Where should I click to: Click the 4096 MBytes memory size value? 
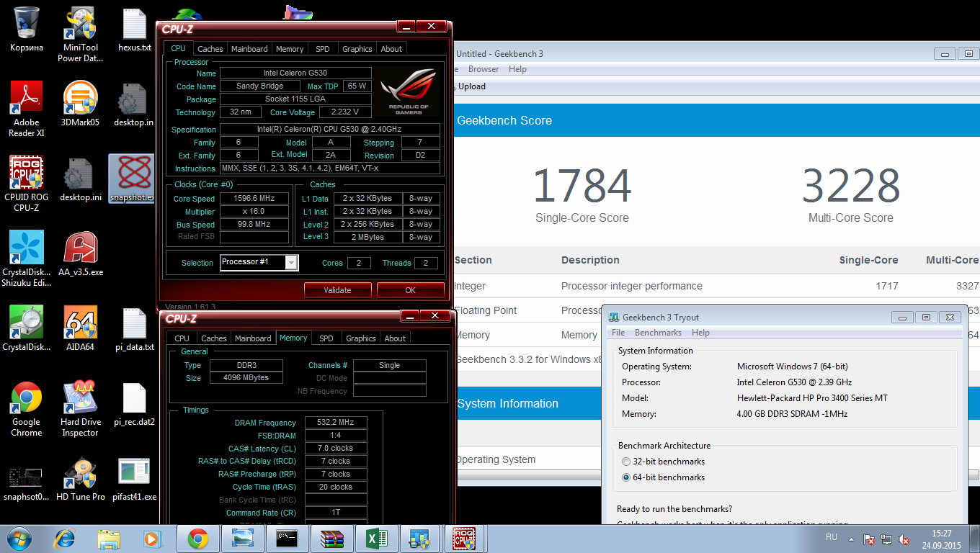point(246,378)
